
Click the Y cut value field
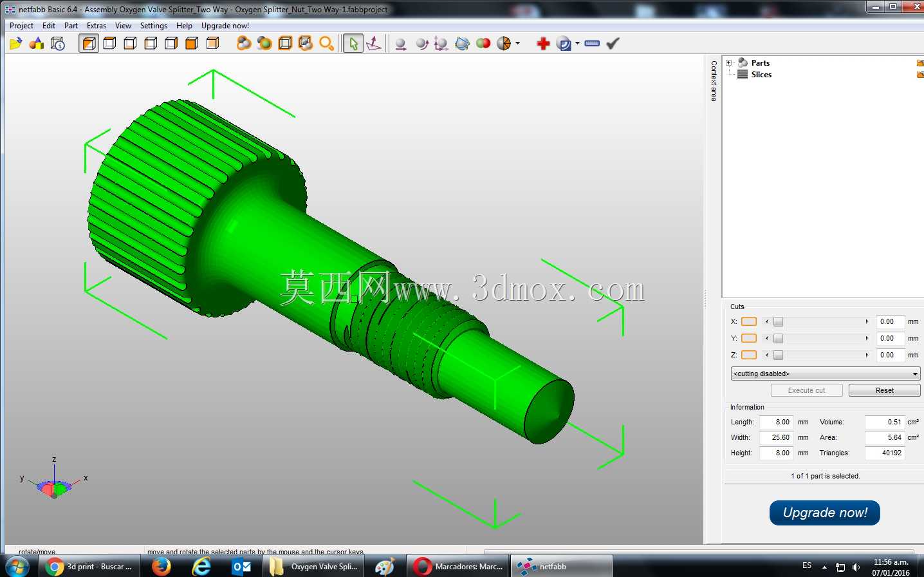(x=891, y=338)
